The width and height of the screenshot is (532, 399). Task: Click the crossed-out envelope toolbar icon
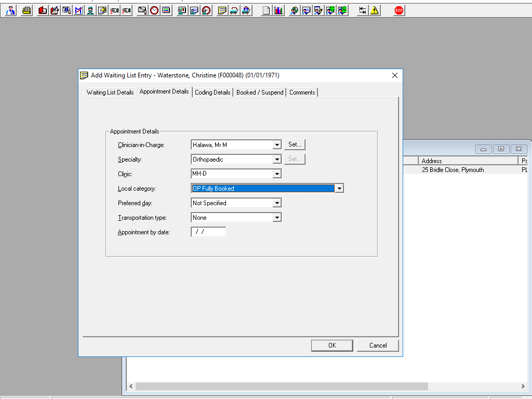142,10
